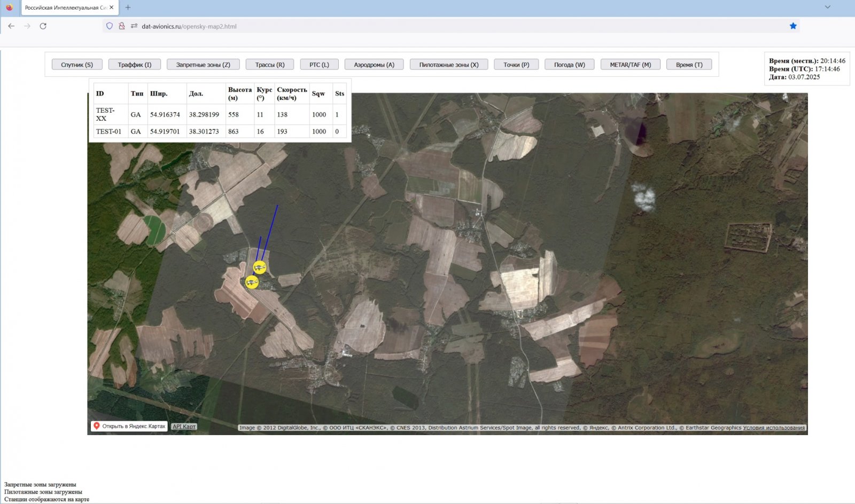Toggle satellite view with Спутник (S)

click(x=77, y=65)
